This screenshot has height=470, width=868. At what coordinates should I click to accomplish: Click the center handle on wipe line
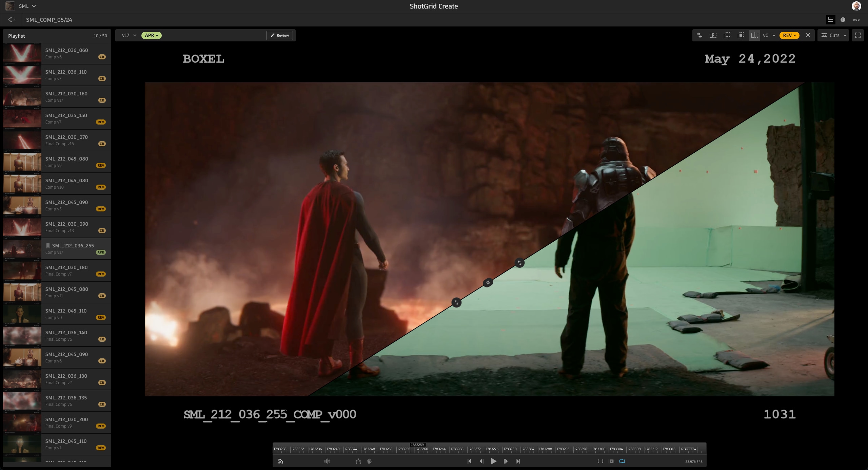click(x=488, y=282)
